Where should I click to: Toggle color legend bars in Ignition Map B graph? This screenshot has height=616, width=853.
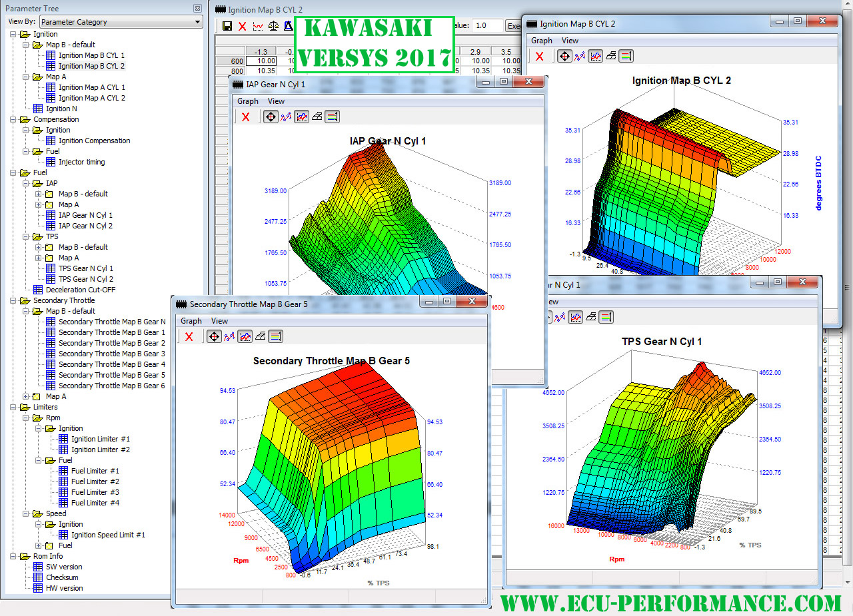click(626, 56)
